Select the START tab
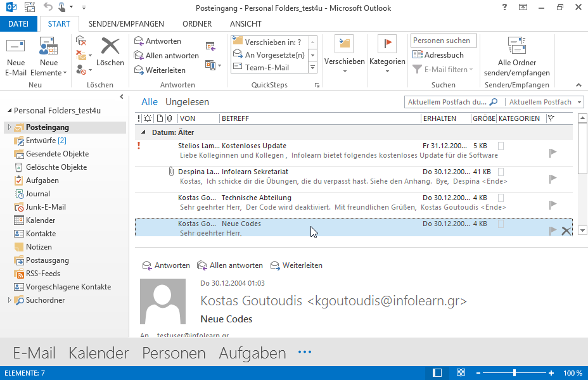Image resolution: width=588 pixels, height=380 pixels. tap(59, 23)
